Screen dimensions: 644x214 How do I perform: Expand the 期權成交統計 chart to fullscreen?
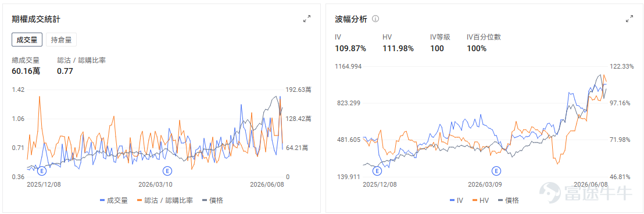click(x=307, y=19)
